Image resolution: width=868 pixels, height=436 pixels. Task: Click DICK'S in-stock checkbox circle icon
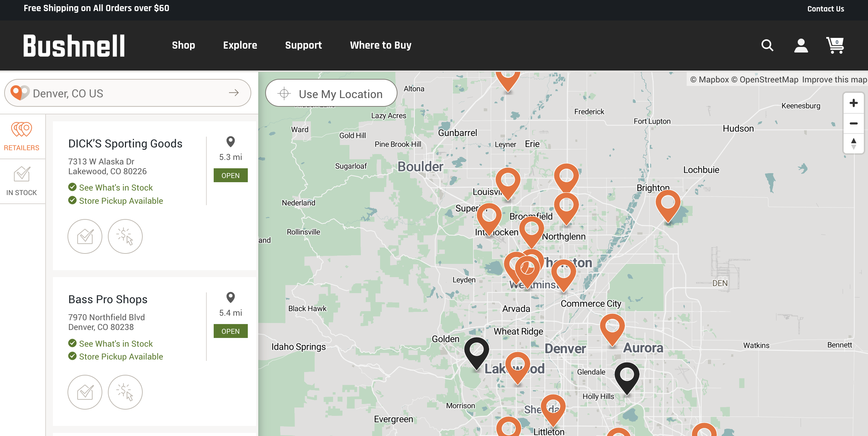(x=85, y=236)
